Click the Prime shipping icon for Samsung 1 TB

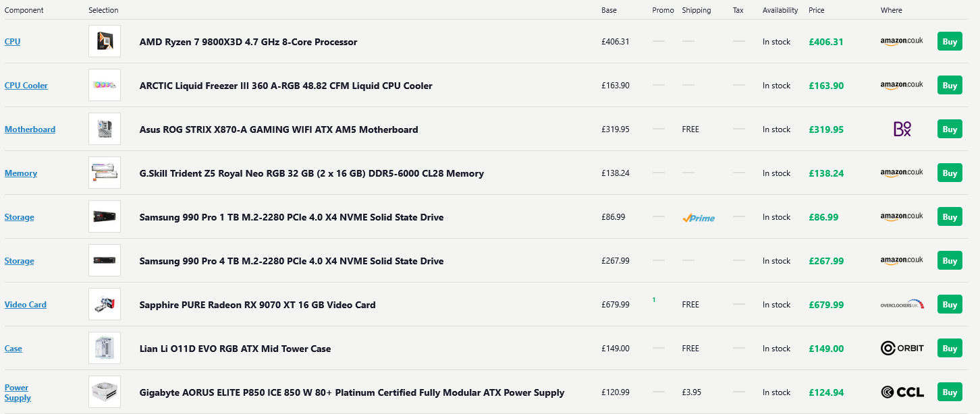(x=699, y=218)
